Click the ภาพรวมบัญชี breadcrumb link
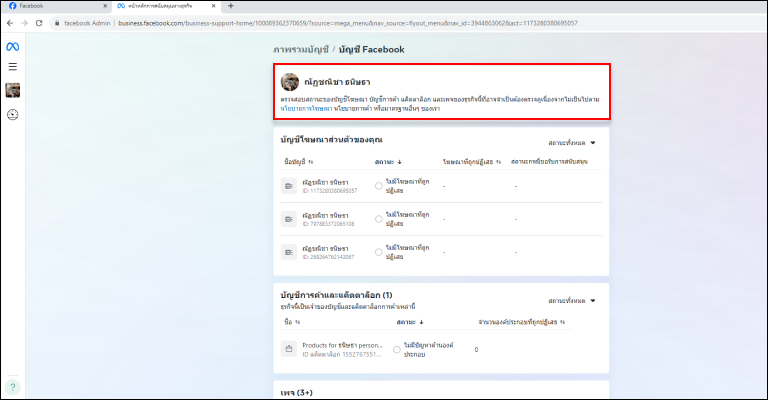 pos(301,49)
